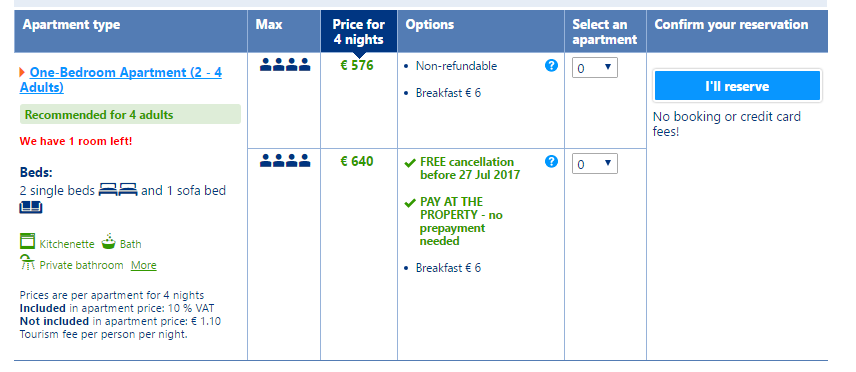This screenshot has width=856, height=372.
Task: Click the I'll reserve button
Action: 737,86
